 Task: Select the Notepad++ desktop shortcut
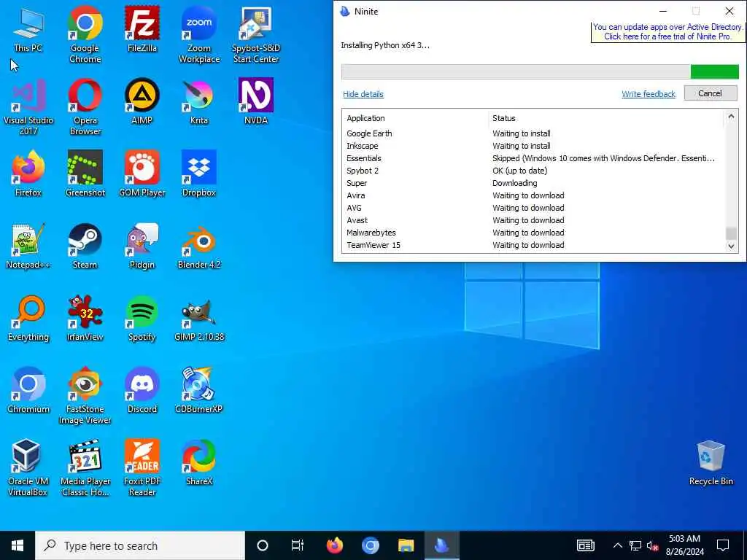tap(28, 246)
